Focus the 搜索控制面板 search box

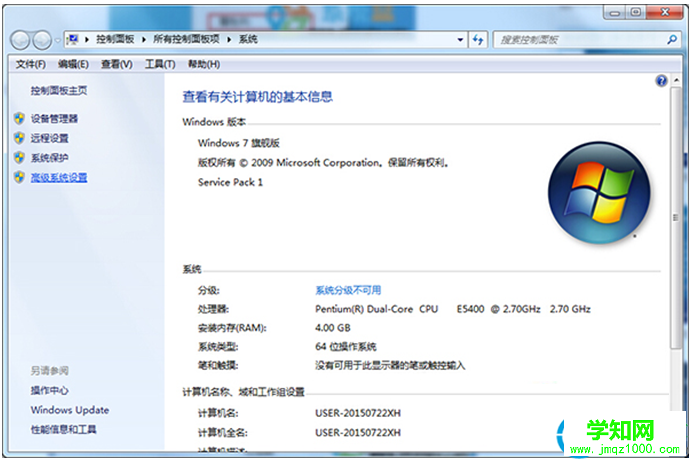(580, 40)
